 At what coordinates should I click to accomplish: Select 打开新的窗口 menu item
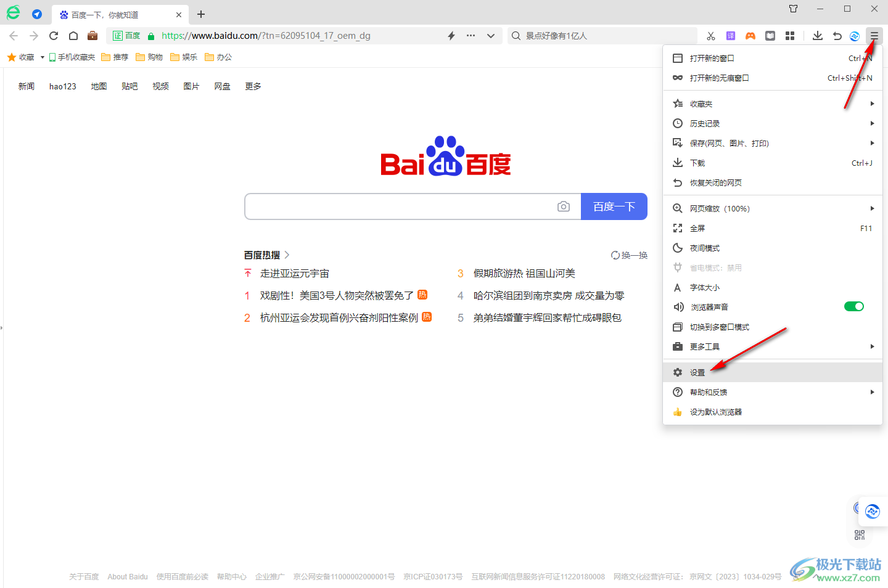click(x=773, y=58)
